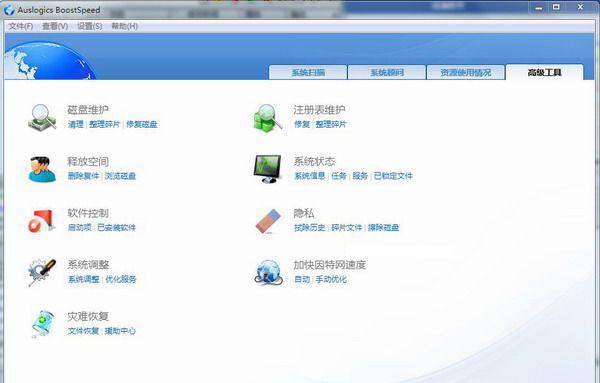Click the Disaster Recovery (灾难恢复) recycle bin icon
Viewport: 600px width, 383px height.
(42, 324)
